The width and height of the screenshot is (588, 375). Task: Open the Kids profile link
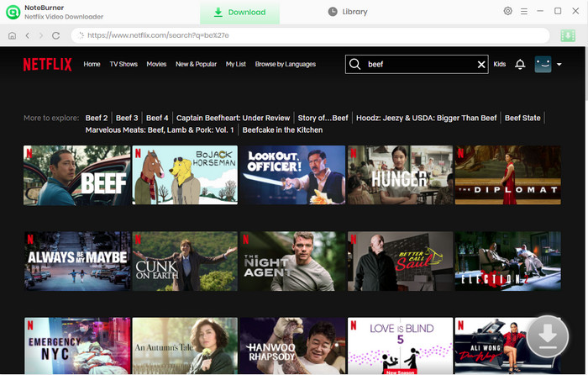click(500, 64)
